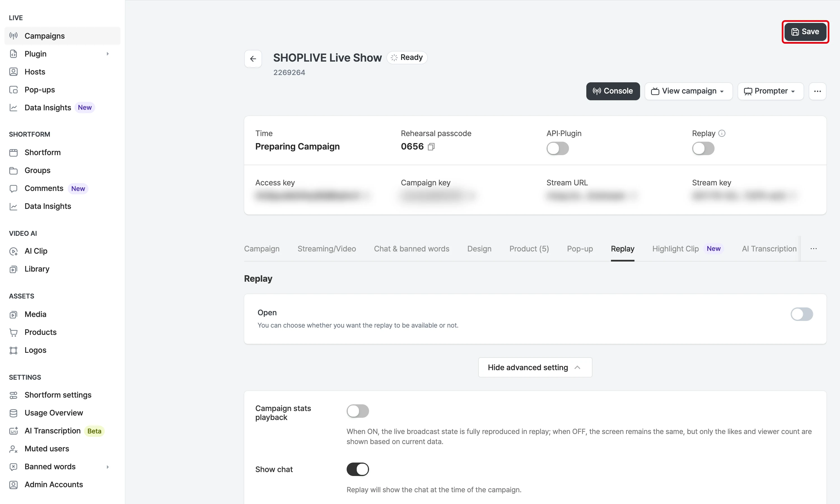This screenshot has width=840, height=504.
Task: Switch to the Campaign tab
Action: click(262, 249)
